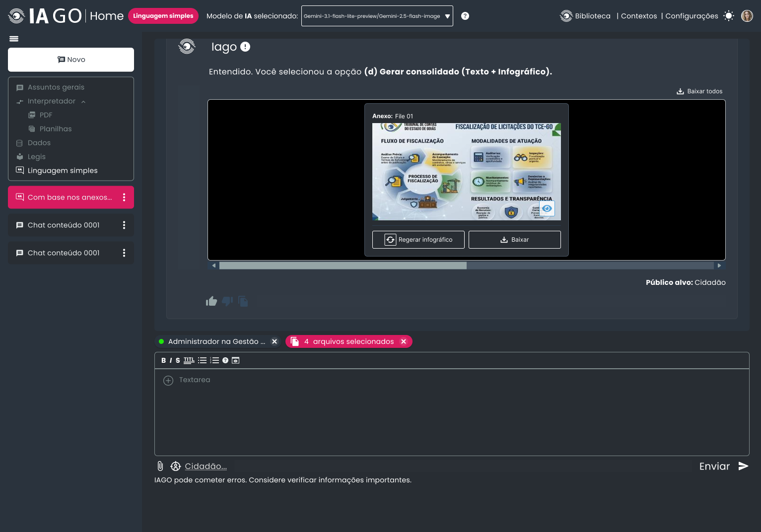Insert a bulleted list in the editor
The width and height of the screenshot is (761, 532).
point(202,360)
